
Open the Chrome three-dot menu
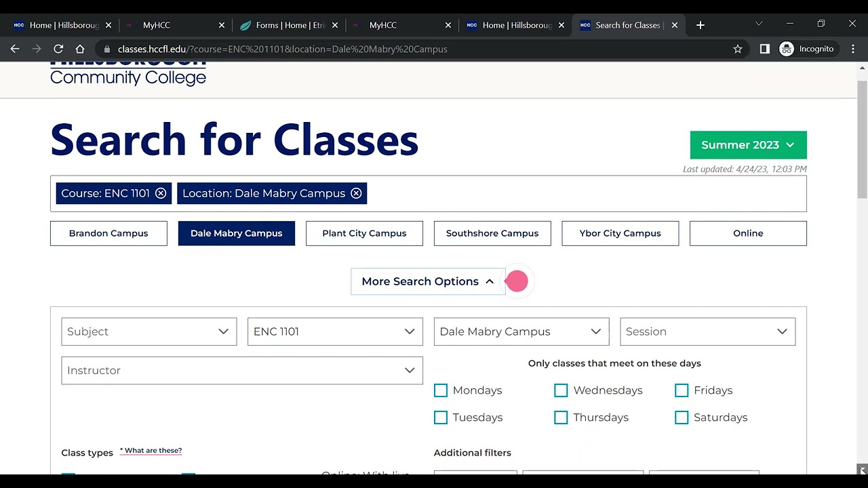[x=853, y=49]
